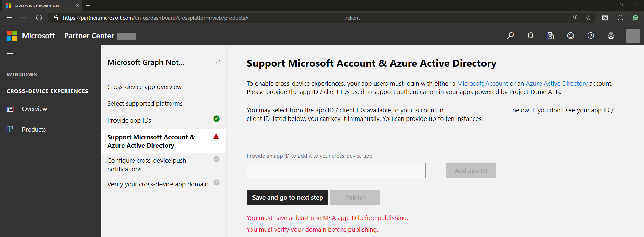Click the app ID input field
The width and height of the screenshot is (644, 237).
336,171
